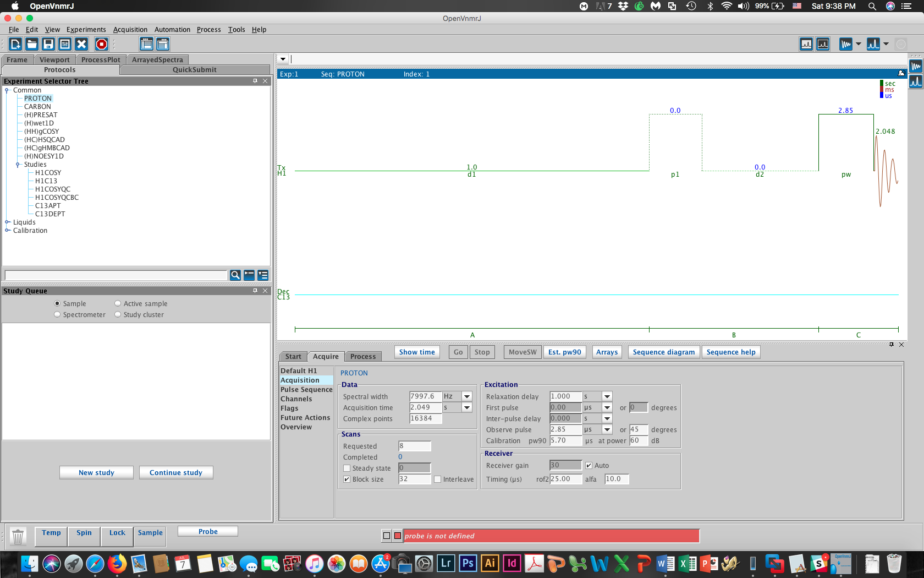
Task: Toggle the receiver gain Auto checkbox
Action: click(x=589, y=466)
